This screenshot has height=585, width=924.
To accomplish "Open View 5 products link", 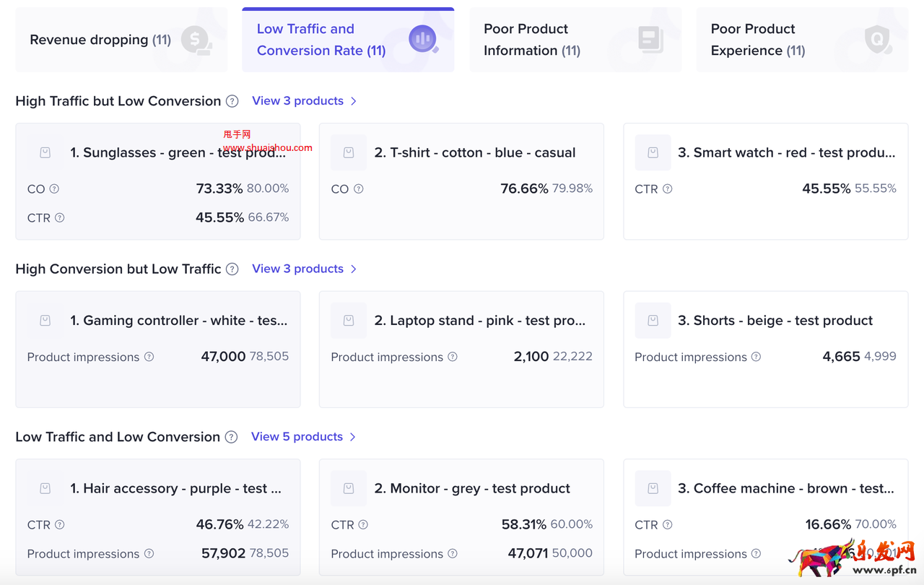I will pyautogui.click(x=297, y=437).
